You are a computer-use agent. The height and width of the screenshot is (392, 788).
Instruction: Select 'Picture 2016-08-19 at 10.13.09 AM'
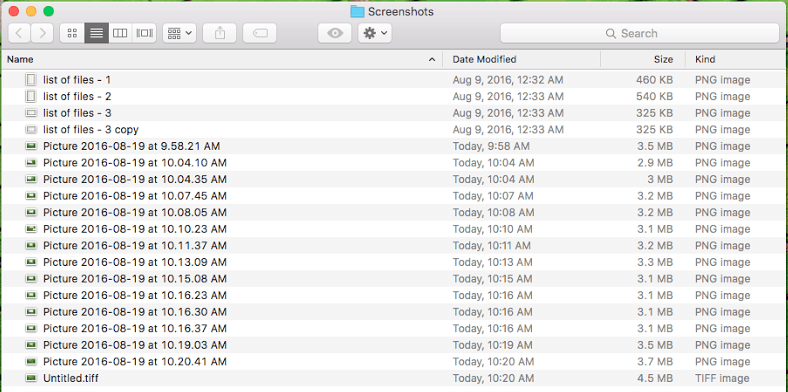[x=135, y=262]
